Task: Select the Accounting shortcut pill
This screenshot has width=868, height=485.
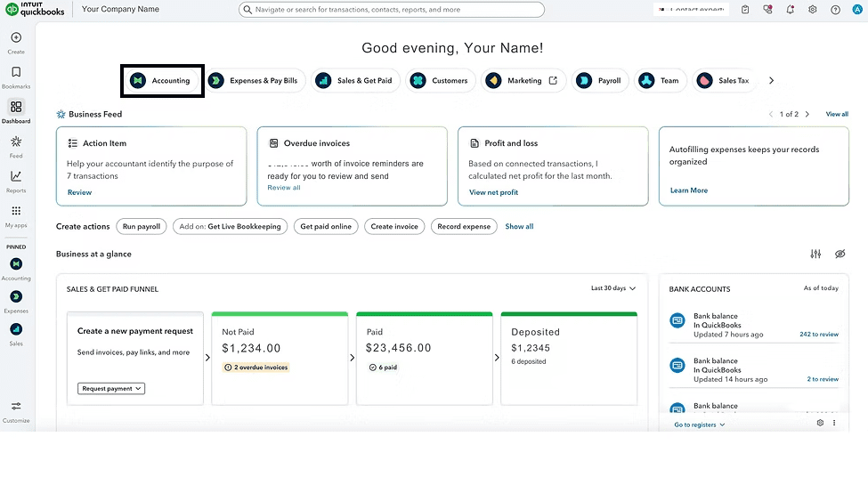Action: (161, 81)
